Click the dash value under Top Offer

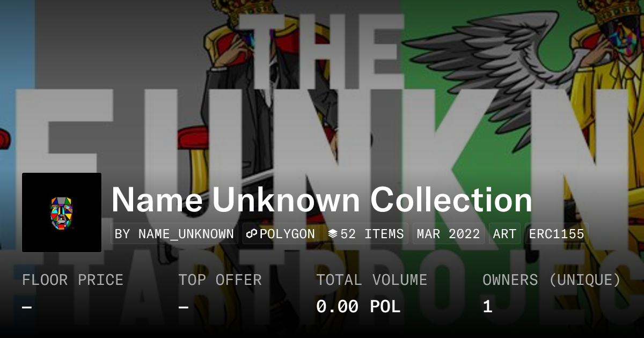(183, 307)
